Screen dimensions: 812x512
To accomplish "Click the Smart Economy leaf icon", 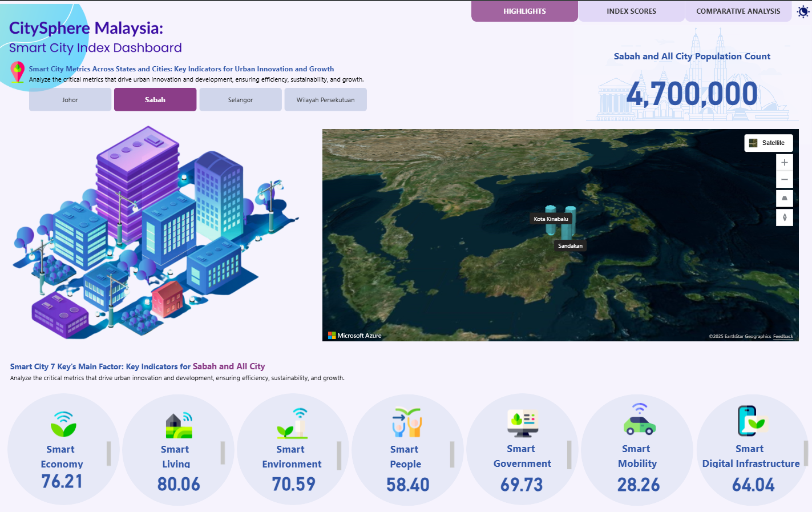I will (x=63, y=424).
